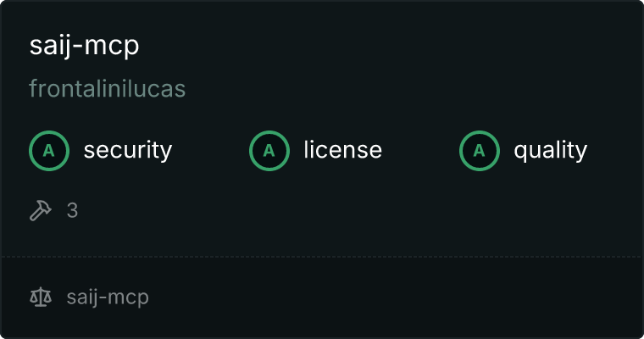Click the scales license icon
Screen dimensions: 644x339
pyautogui.click(x=41, y=297)
